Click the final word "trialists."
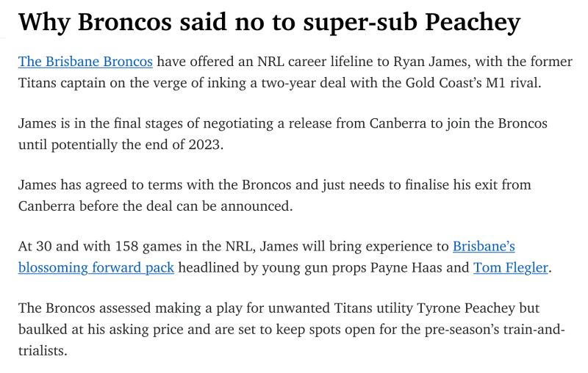 point(43,350)
